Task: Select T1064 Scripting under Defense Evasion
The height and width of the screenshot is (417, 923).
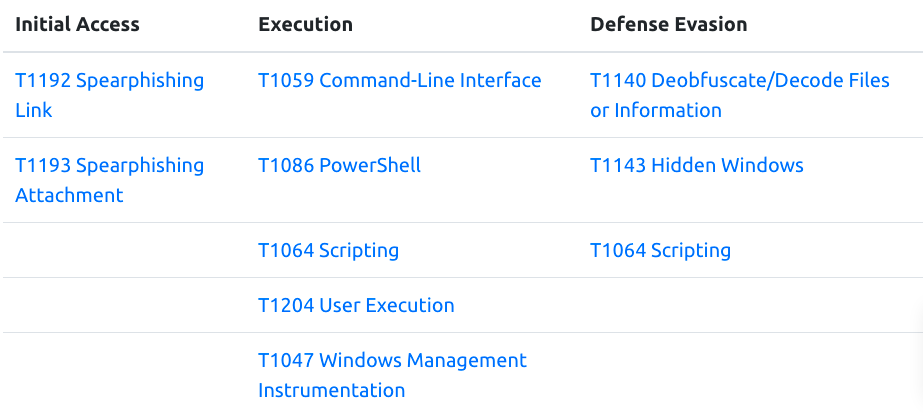Action: (x=660, y=251)
